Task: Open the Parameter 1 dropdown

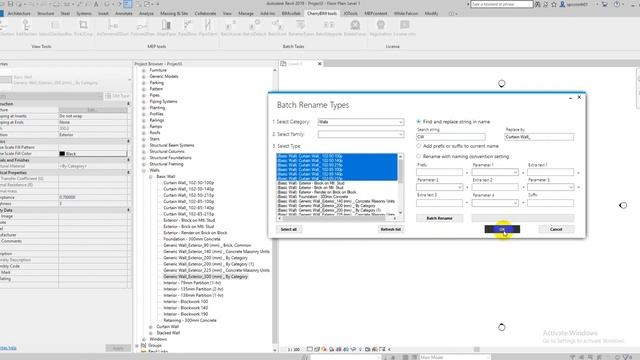Action: click(495, 172)
